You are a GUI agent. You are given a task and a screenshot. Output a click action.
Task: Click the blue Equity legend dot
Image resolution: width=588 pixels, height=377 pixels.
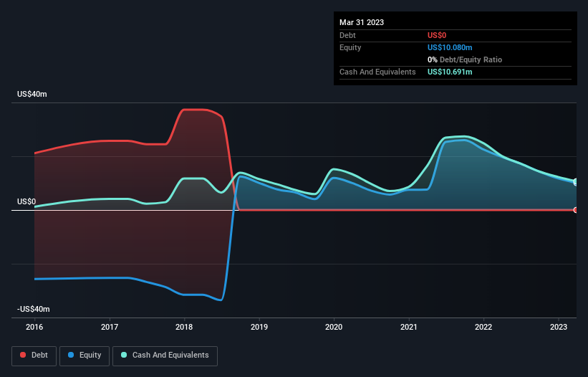(x=71, y=355)
